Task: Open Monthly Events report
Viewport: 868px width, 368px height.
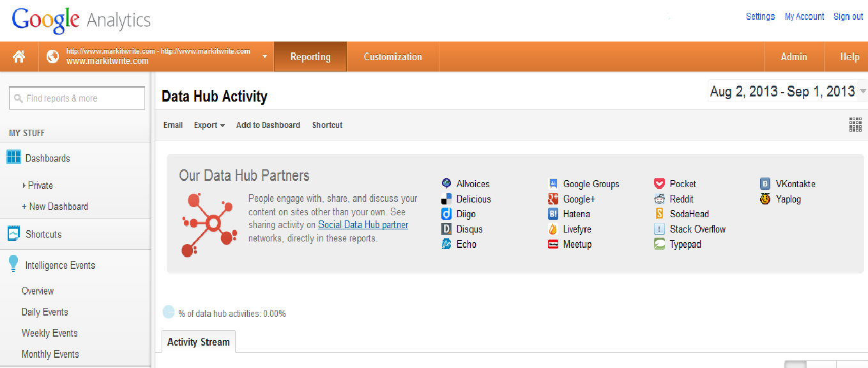Action: coord(50,354)
